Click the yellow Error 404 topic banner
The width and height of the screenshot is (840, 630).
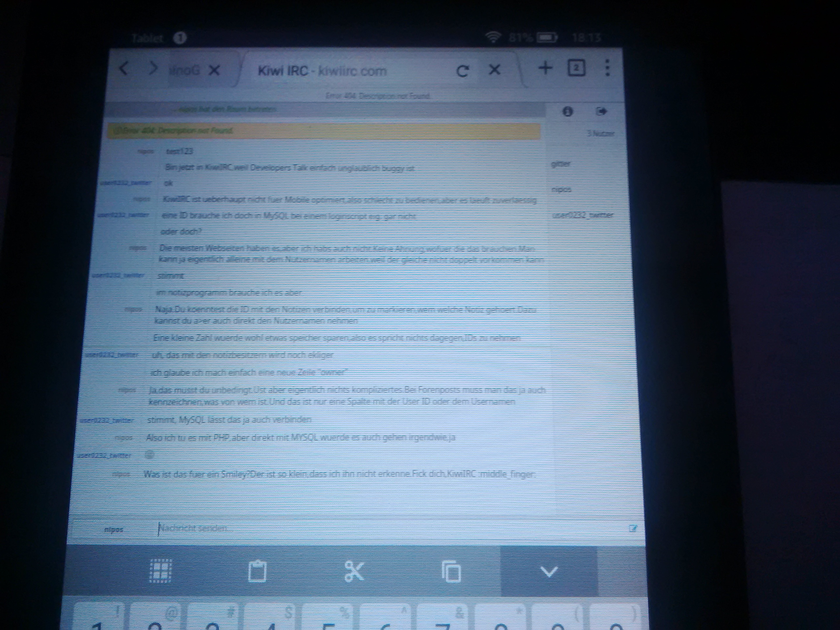[323, 131]
